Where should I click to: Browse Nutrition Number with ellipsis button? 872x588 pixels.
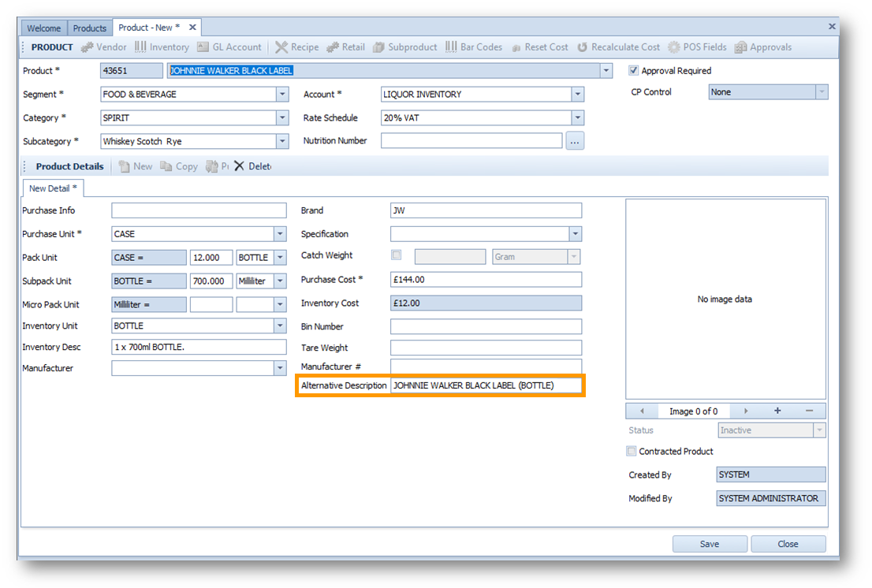(575, 141)
